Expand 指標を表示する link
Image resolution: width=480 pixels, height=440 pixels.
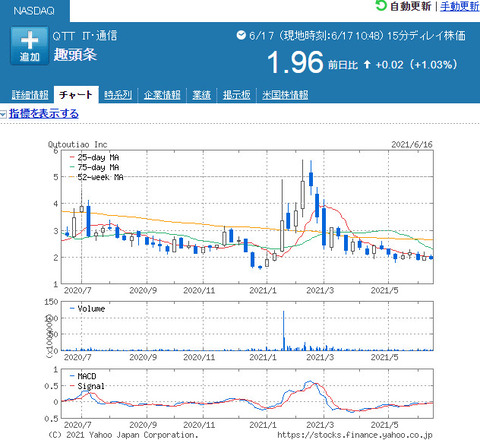point(44,114)
